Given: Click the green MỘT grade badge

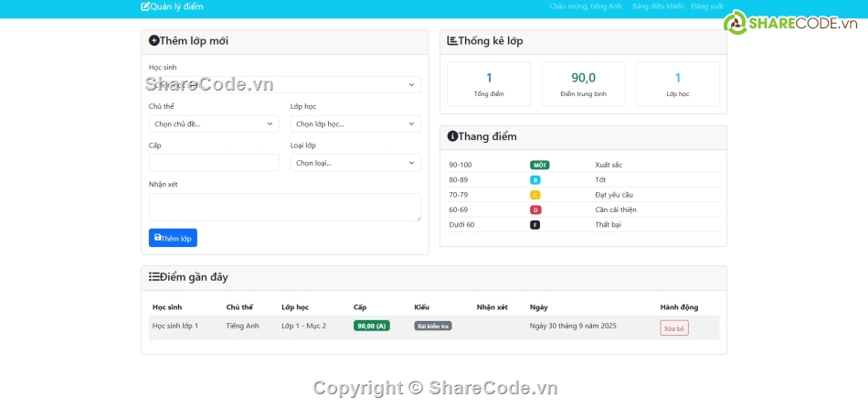Looking at the screenshot, I should (x=539, y=165).
